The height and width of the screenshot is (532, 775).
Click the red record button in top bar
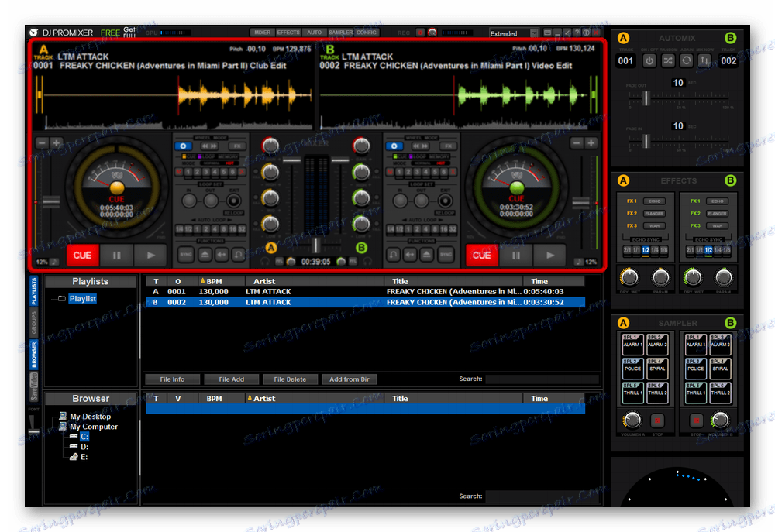[x=420, y=33]
